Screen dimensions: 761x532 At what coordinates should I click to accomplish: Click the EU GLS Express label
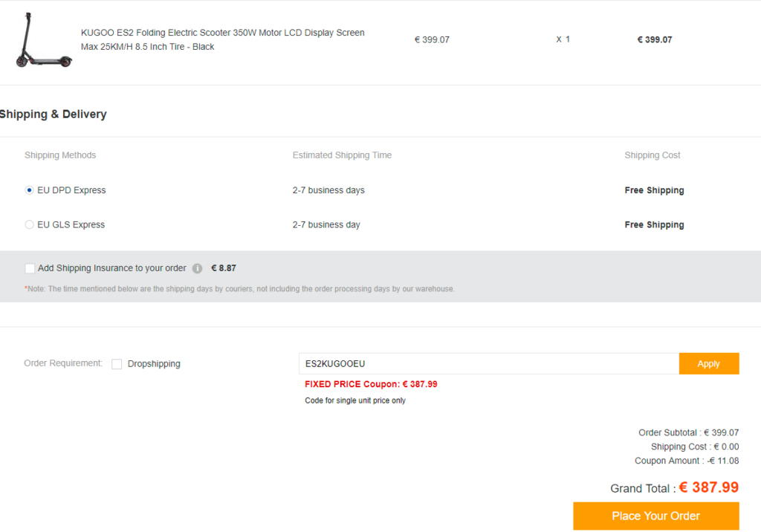click(x=71, y=224)
